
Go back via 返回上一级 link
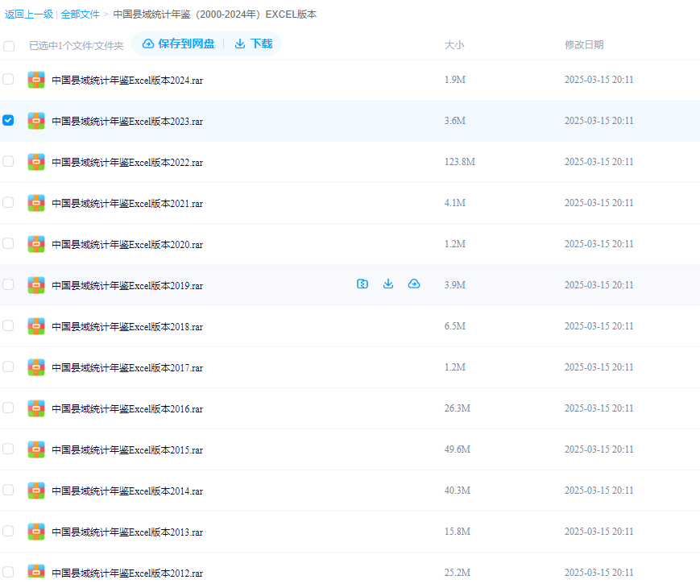pos(29,14)
